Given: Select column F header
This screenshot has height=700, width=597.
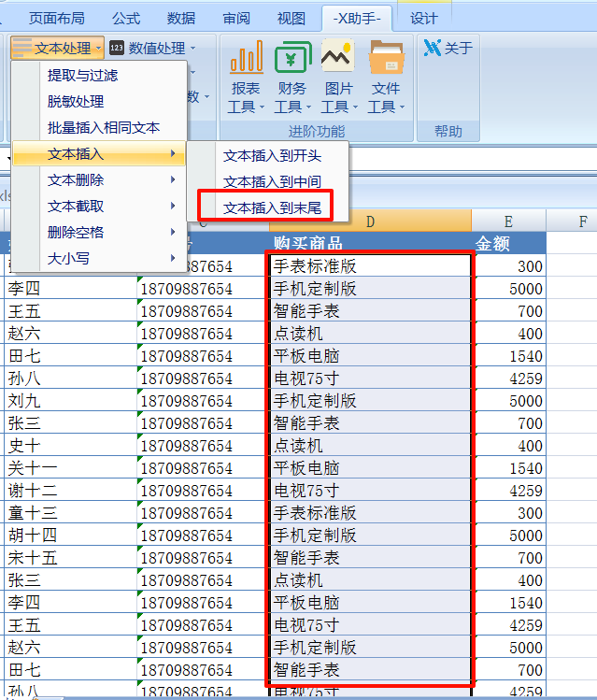Looking at the screenshot, I should pos(583,221).
